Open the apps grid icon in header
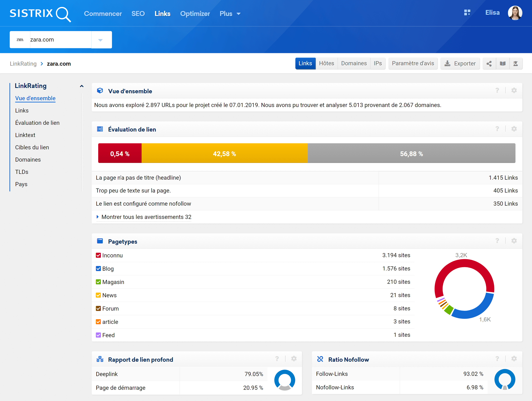The height and width of the screenshot is (401, 532). pyautogui.click(x=467, y=12)
